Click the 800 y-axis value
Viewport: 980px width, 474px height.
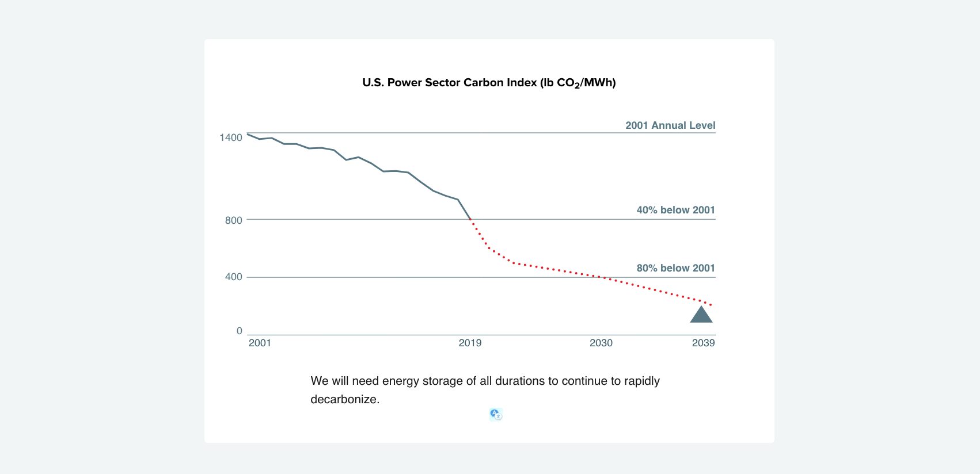(234, 220)
